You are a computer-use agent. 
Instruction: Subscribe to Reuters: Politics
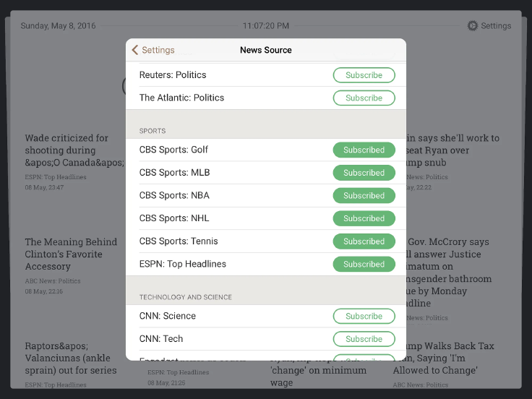coord(364,75)
